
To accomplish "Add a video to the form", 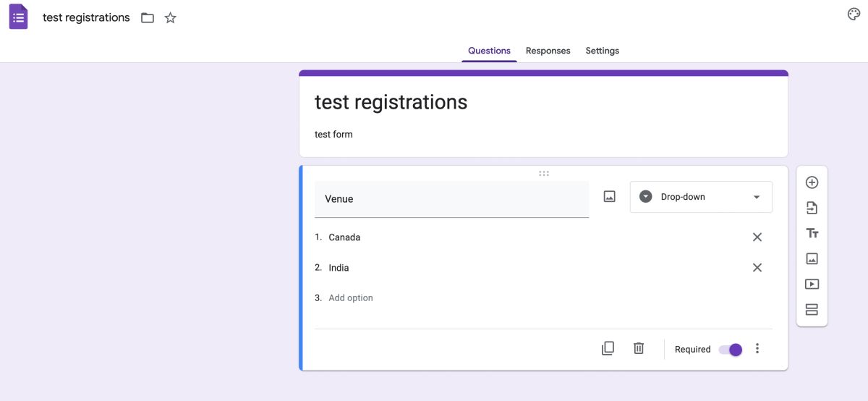I will pos(812,284).
